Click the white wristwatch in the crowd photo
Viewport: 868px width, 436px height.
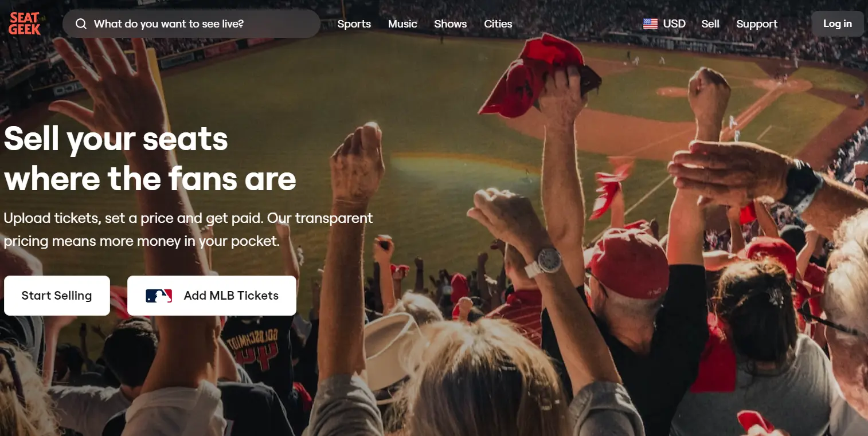tap(544, 262)
